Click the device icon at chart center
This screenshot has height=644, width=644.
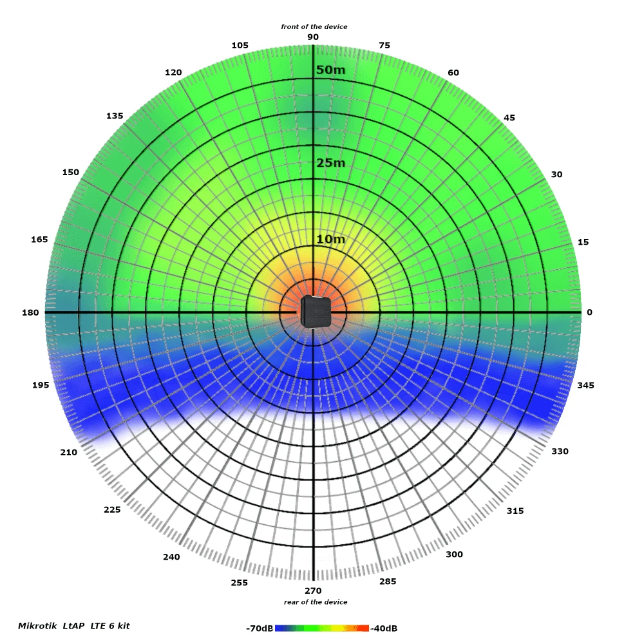click(315, 312)
